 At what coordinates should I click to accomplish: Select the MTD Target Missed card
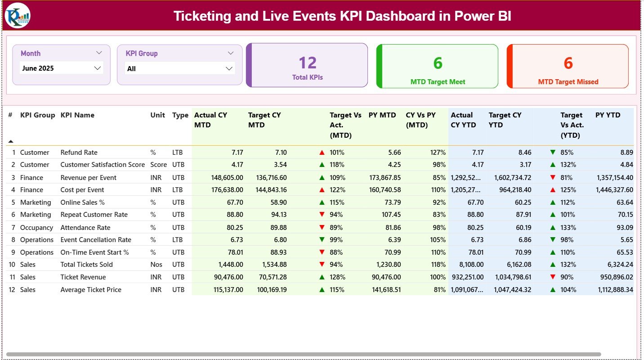point(568,67)
